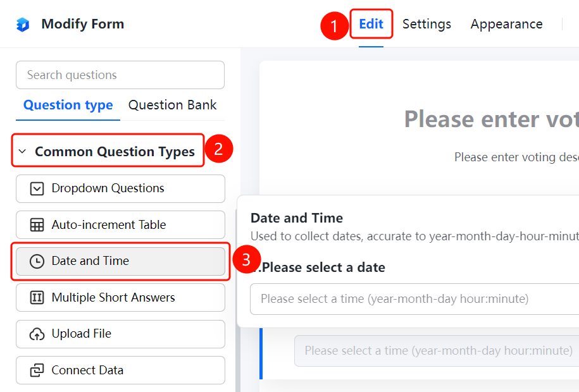The image size is (579, 392).
Task: Click the Date and Time clock icon
Action: 37,261
